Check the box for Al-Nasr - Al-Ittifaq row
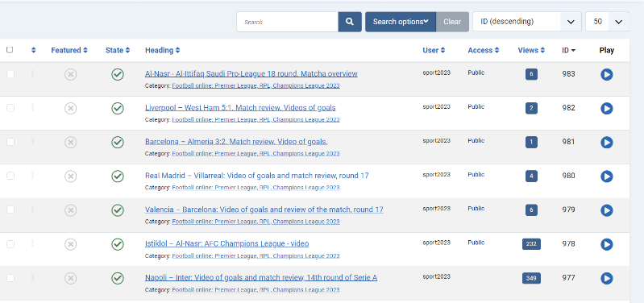The width and height of the screenshot is (644, 303). 10,74
